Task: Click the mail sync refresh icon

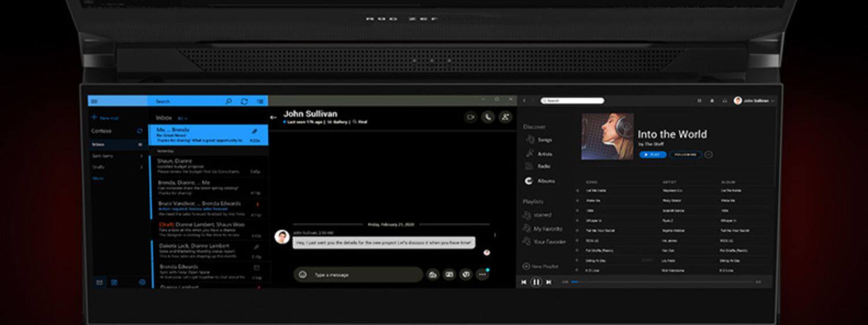Action: click(x=244, y=101)
